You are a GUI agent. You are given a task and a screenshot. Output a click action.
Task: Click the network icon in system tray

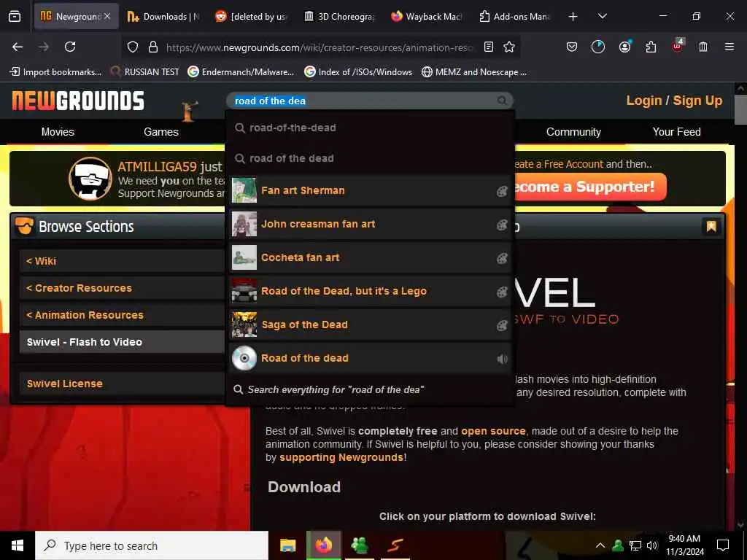635,545
